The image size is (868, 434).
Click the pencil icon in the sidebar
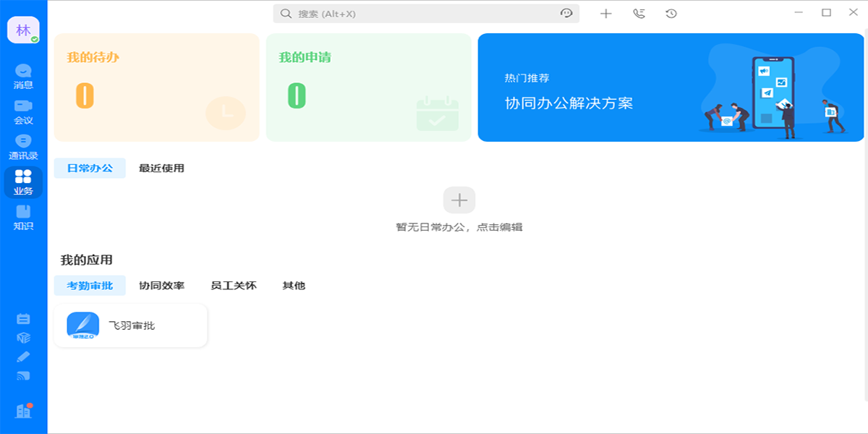click(23, 357)
